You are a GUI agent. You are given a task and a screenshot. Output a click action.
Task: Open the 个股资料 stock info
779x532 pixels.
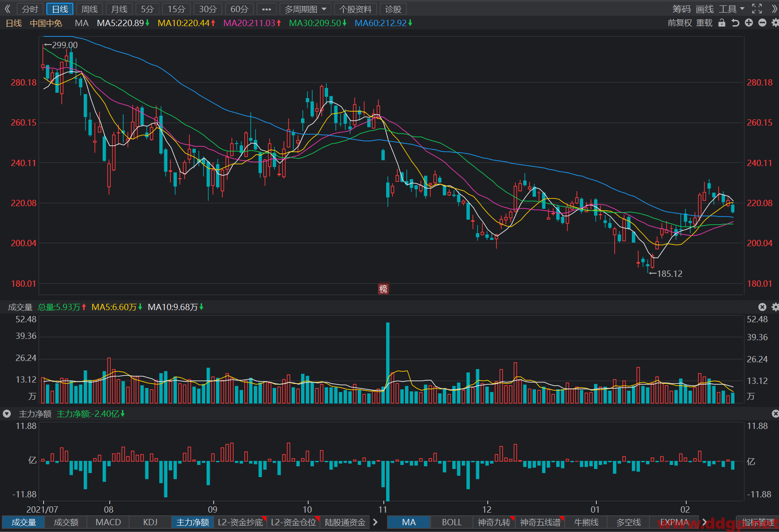tap(356, 9)
